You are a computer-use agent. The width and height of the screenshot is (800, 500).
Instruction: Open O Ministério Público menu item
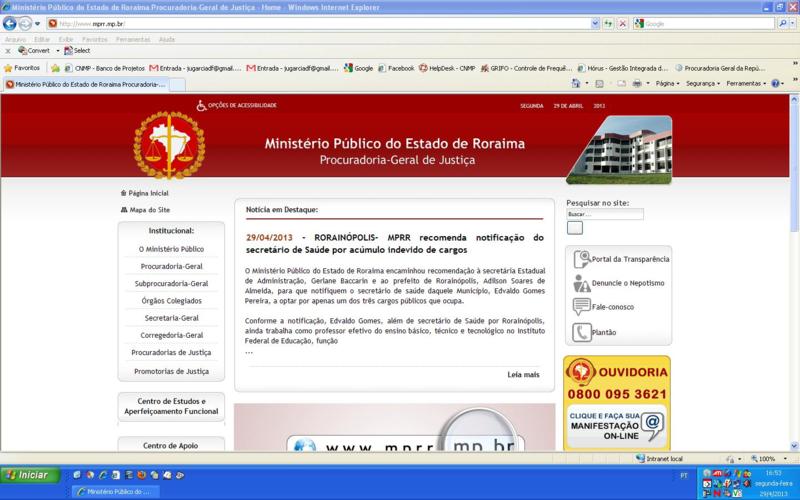171,249
